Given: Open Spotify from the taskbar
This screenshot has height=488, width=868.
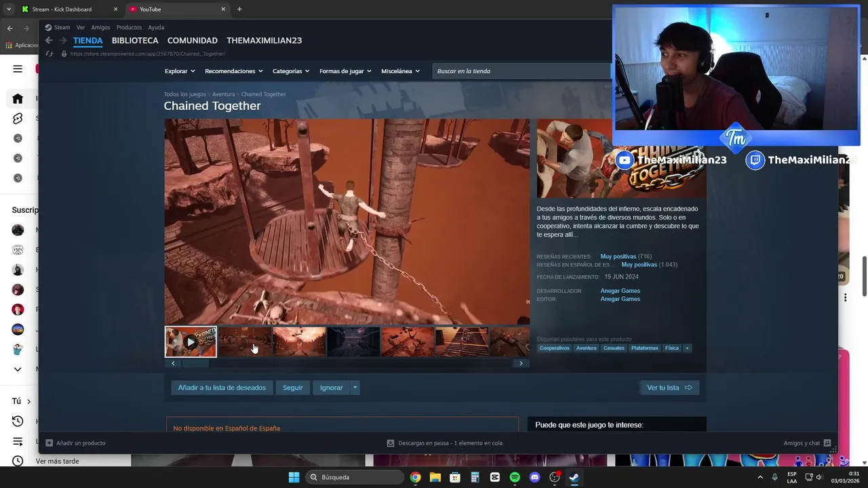Looking at the screenshot, I should tap(515, 477).
